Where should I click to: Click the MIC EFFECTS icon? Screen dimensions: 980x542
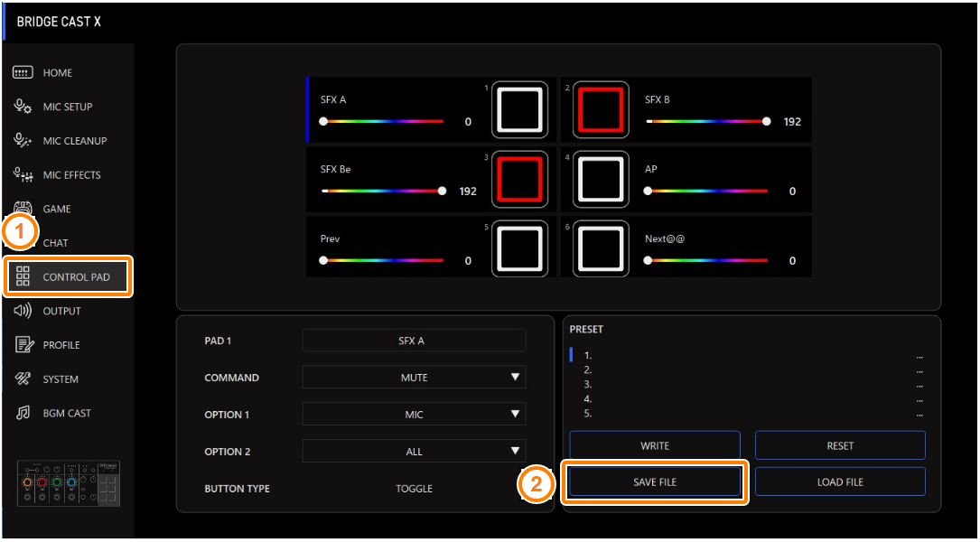[x=23, y=175]
